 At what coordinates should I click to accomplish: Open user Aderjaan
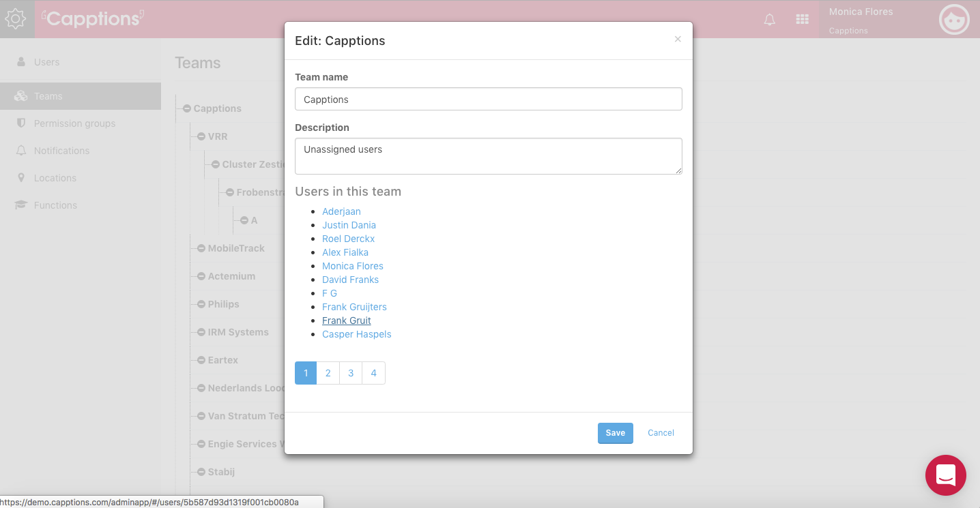(x=341, y=211)
